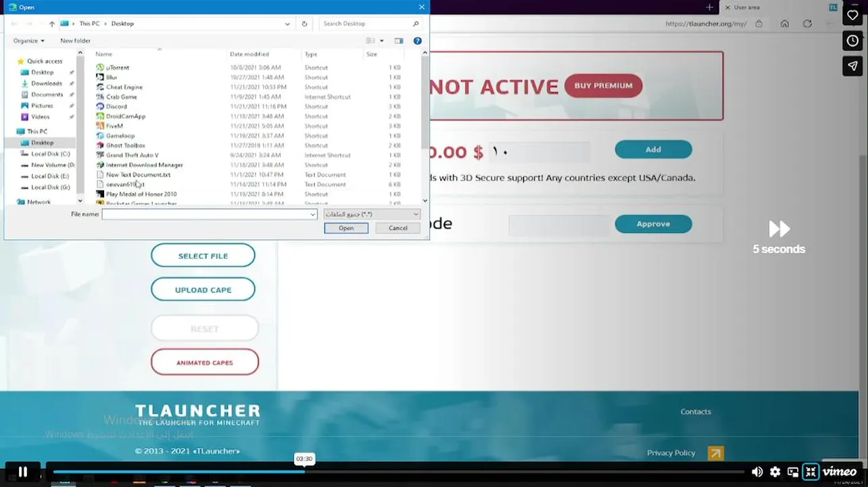Image resolution: width=868 pixels, height=487 pixels.
Task: Select Downloads in Quick access
Action: (47, 83)
